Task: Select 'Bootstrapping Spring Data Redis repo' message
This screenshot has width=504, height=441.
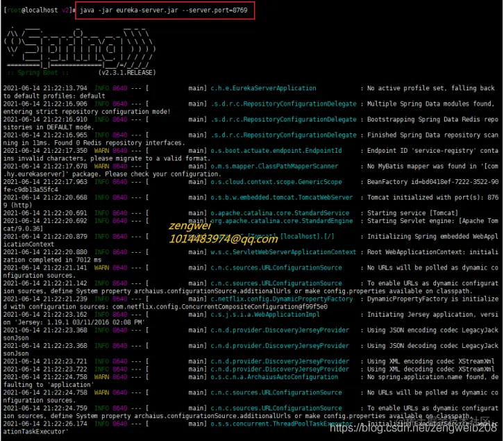Action: pyautogui.click(x=432, y=119)
